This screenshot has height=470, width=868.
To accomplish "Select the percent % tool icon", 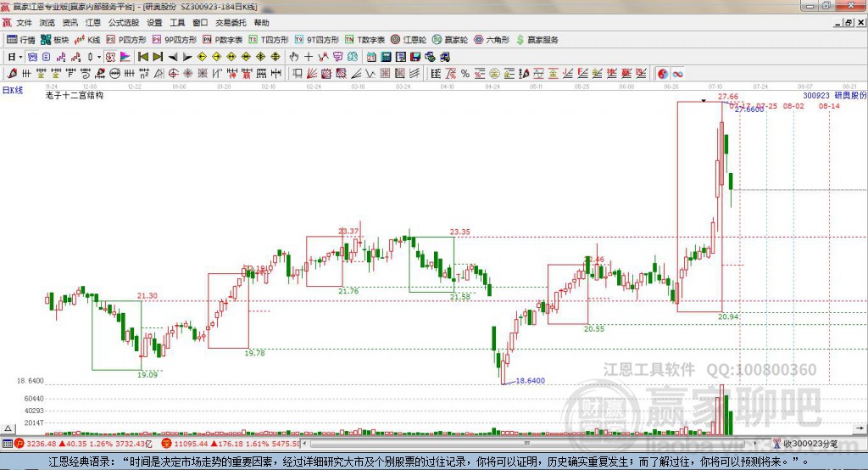I will [x=465, y=73].
